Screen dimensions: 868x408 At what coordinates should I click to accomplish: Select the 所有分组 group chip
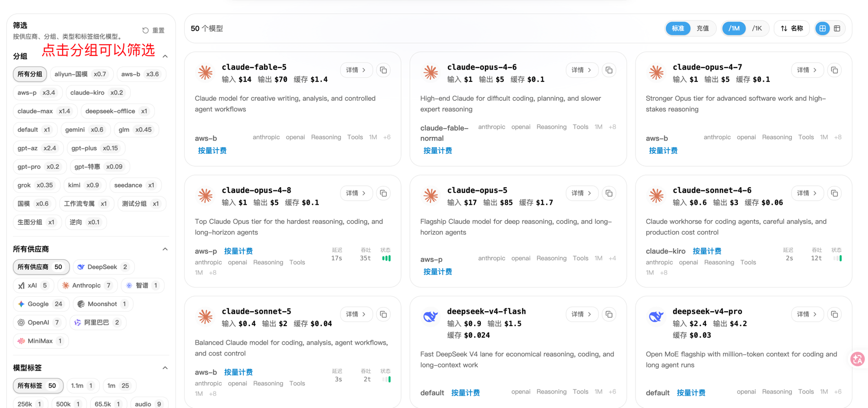coord(30,74)
